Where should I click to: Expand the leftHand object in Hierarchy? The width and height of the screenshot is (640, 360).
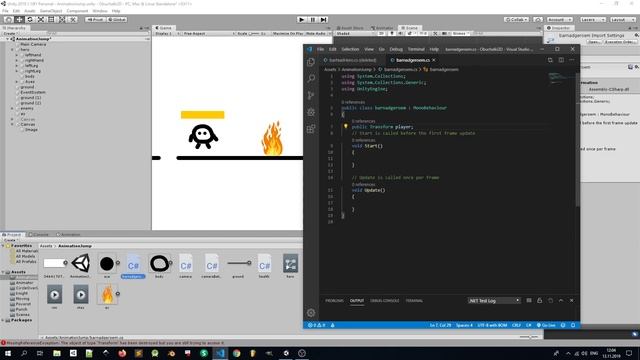17,55
